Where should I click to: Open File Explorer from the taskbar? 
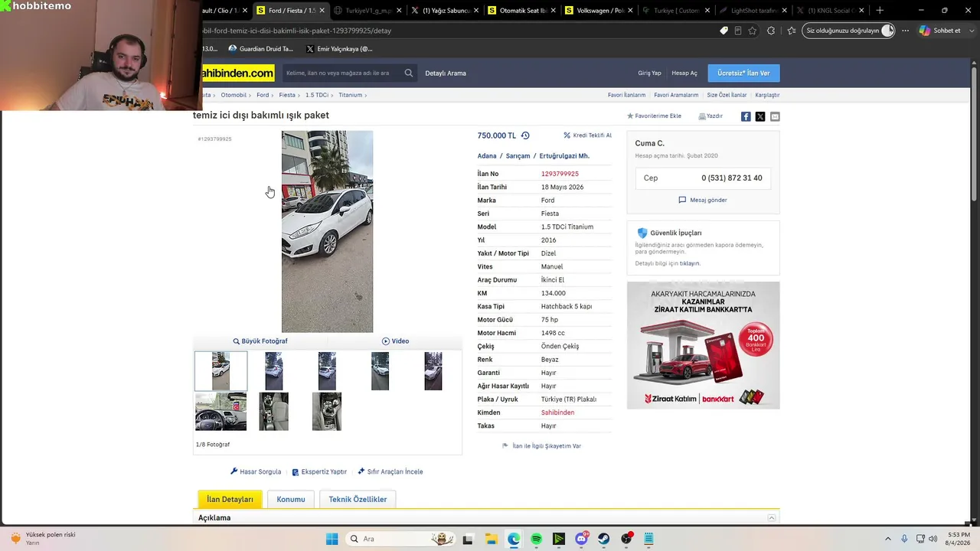[x=491, y=539]
